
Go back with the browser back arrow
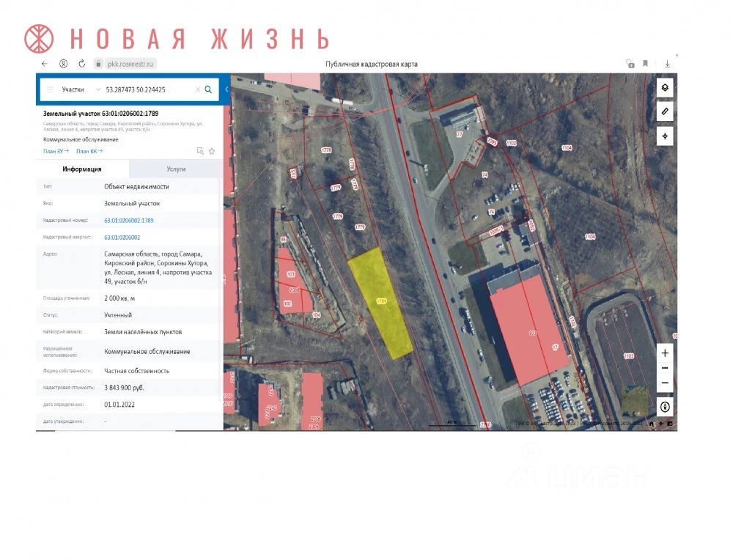[45, 64]
